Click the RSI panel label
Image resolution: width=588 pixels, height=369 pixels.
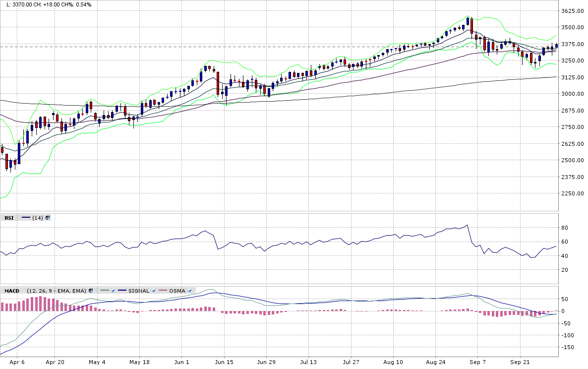9,218
